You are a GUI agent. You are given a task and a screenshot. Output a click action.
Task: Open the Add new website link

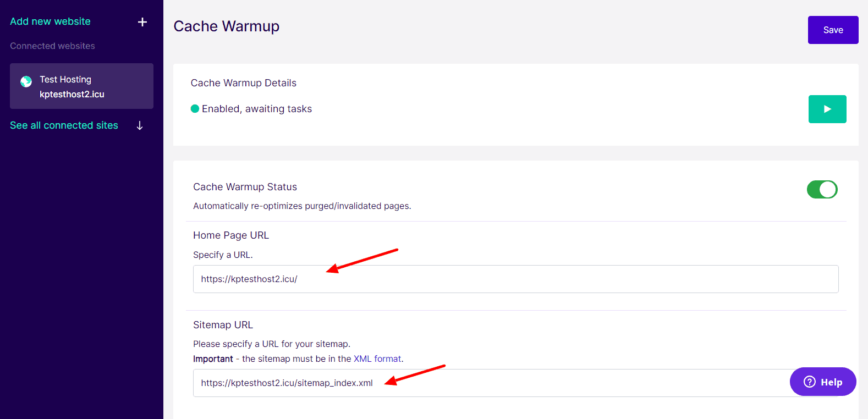coord(50,21)
